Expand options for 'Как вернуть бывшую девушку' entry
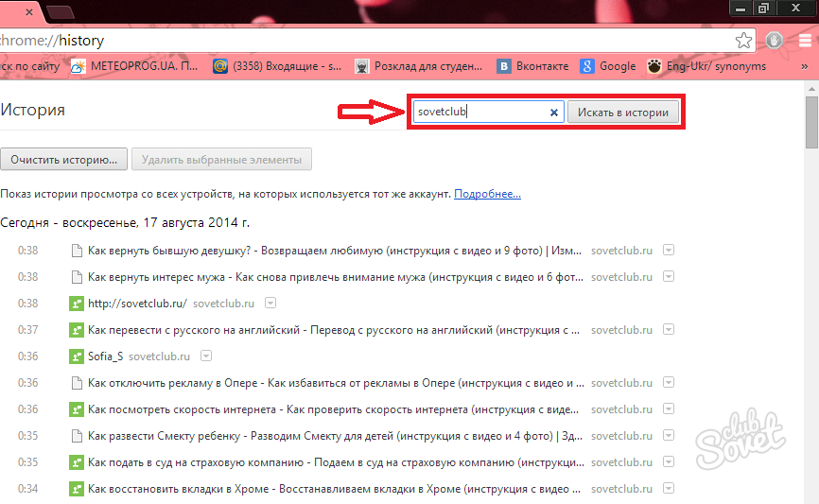This screenshot has height=504, width=819. 669,251
